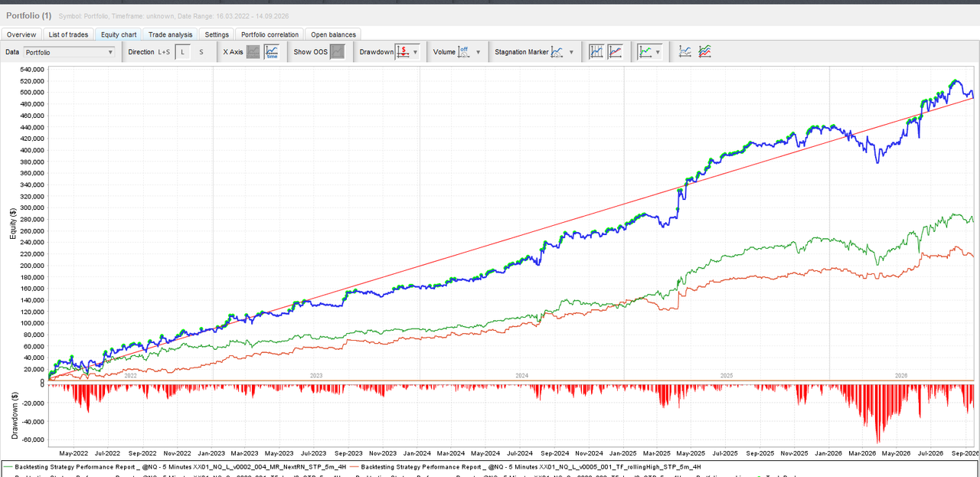
Task: Expand the Volume dropdown arrow
Action: coord(479,52)
